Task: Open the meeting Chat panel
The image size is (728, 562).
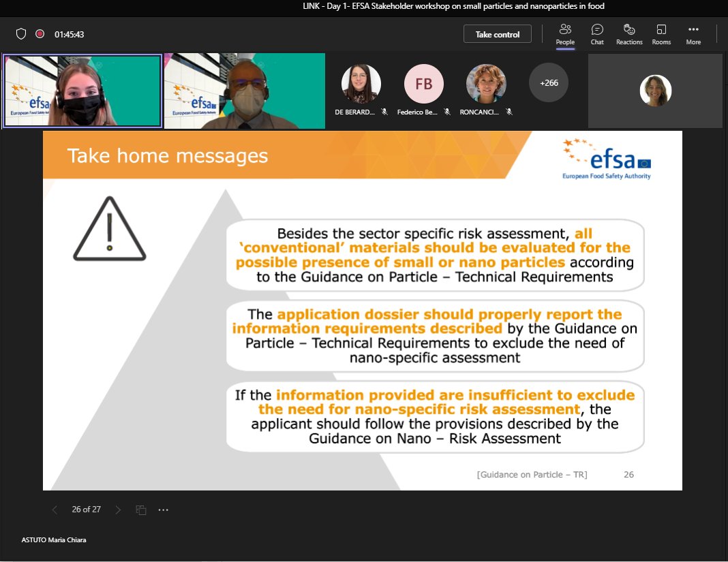Action: pos(596,34)
